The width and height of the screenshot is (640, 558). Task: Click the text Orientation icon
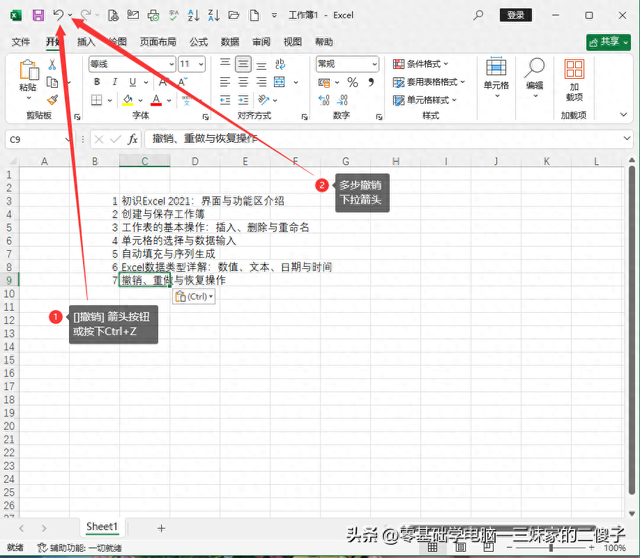click(x=264, y=100)
